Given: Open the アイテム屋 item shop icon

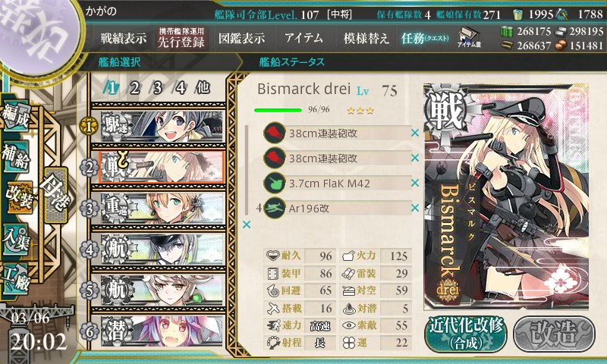Looking at the screenshot, I should click(469, 37).
